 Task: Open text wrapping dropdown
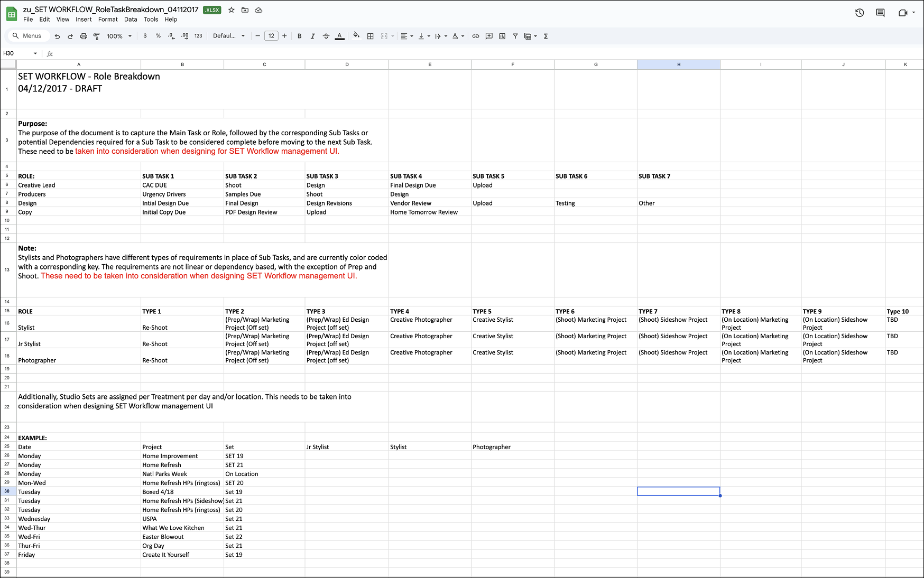[441, 36]
